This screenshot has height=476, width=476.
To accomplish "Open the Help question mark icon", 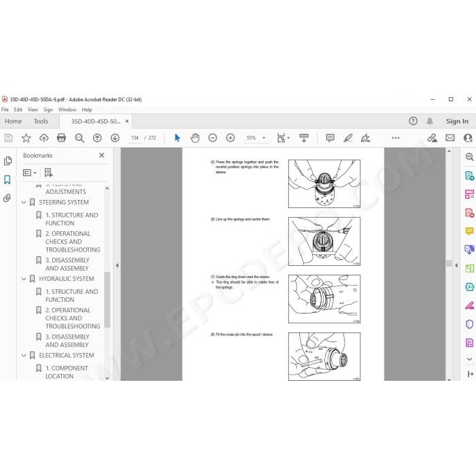I will [413, 121].
